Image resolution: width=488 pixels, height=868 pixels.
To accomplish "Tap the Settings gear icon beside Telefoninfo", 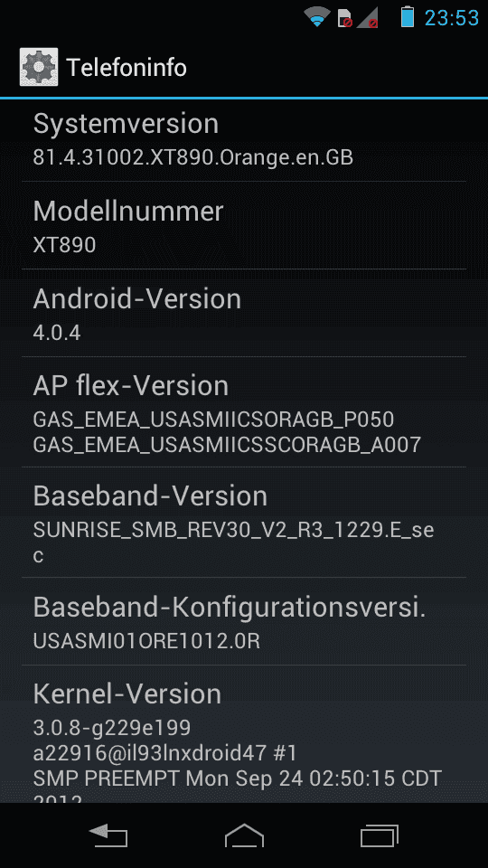I will pyautogui.click(x=39, y=67).
